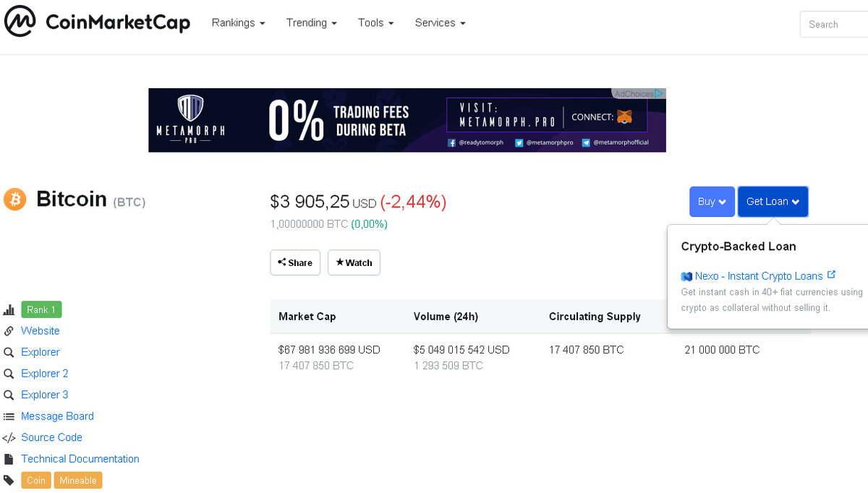The width and height of the screenshot is (868, 493).
Task: Click the Twitter icon in the Metamorph ad
Action: 519,143
